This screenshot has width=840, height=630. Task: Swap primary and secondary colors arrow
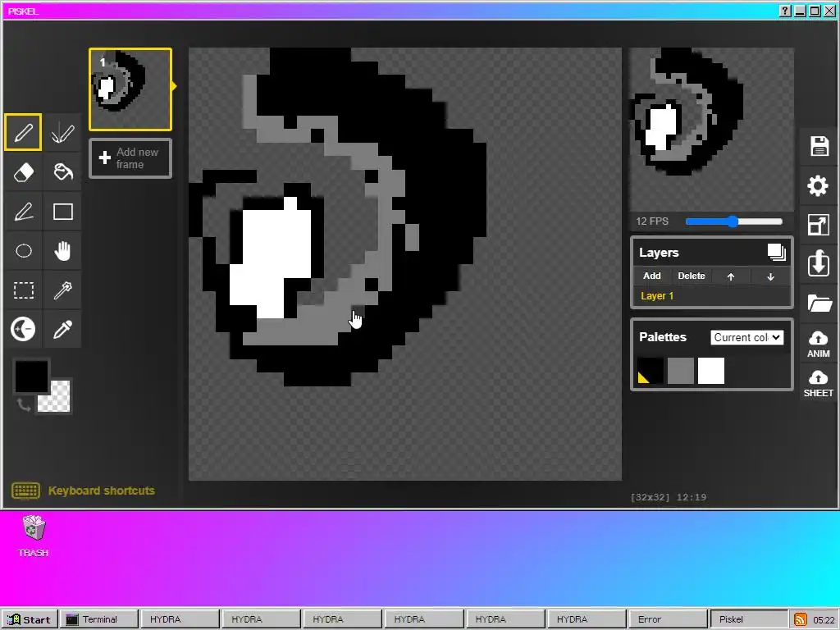click(24, 405)
